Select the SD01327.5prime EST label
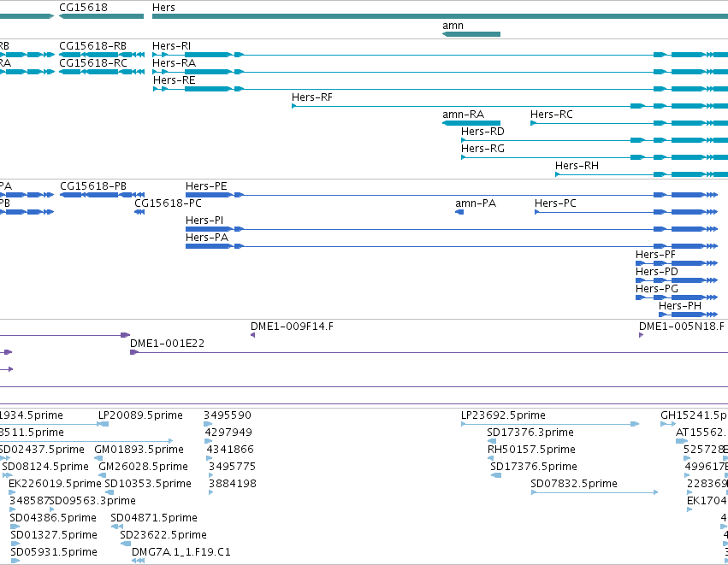The height and width of the screenshot is (565, 728). point(54,535)
